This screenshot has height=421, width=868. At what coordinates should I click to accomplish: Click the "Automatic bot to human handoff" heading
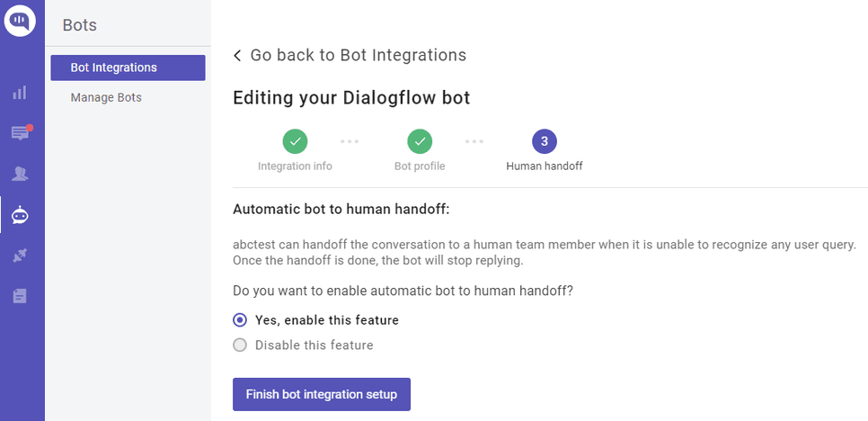341,210
